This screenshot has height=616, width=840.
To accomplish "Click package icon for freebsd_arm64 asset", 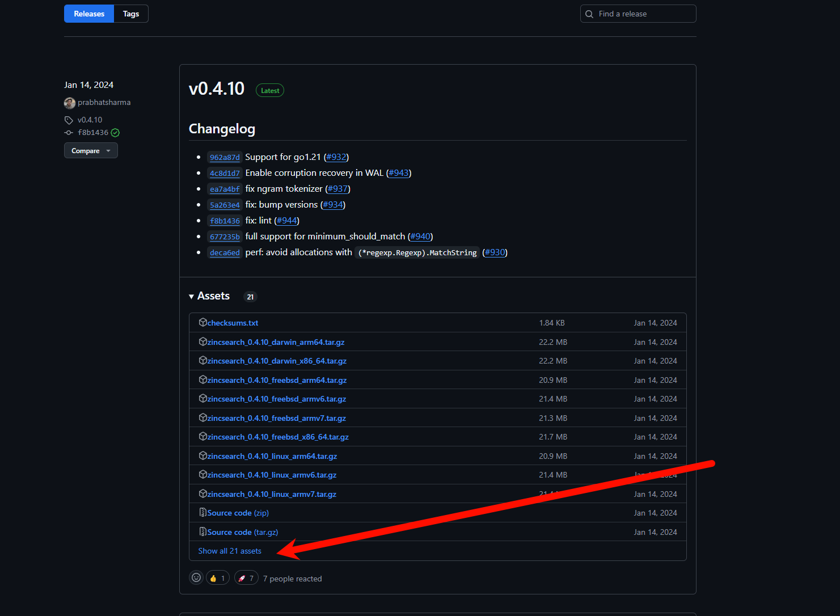I will (x=203, y=379).
